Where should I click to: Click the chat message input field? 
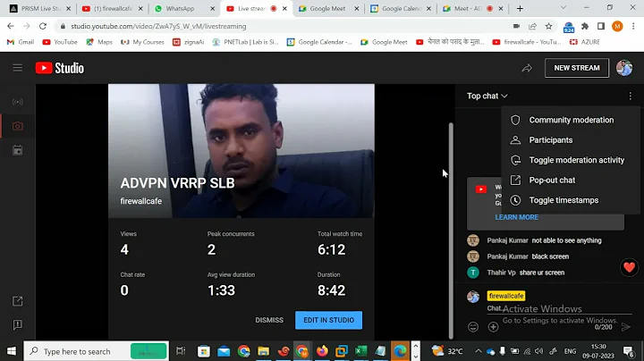click(x=558, y=308)
